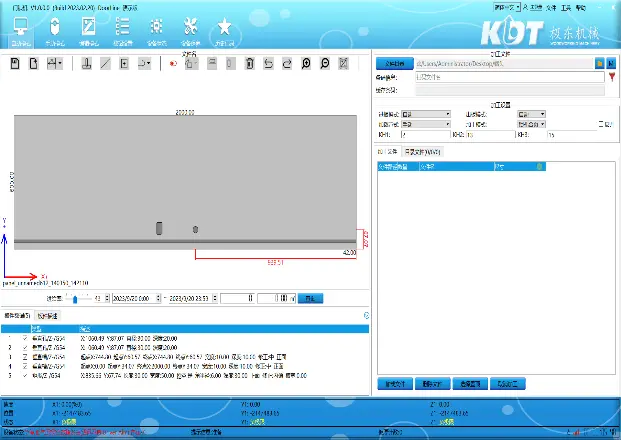Click the yellow folder browse icon
This screenshot has height=440, width=621.
600,63
